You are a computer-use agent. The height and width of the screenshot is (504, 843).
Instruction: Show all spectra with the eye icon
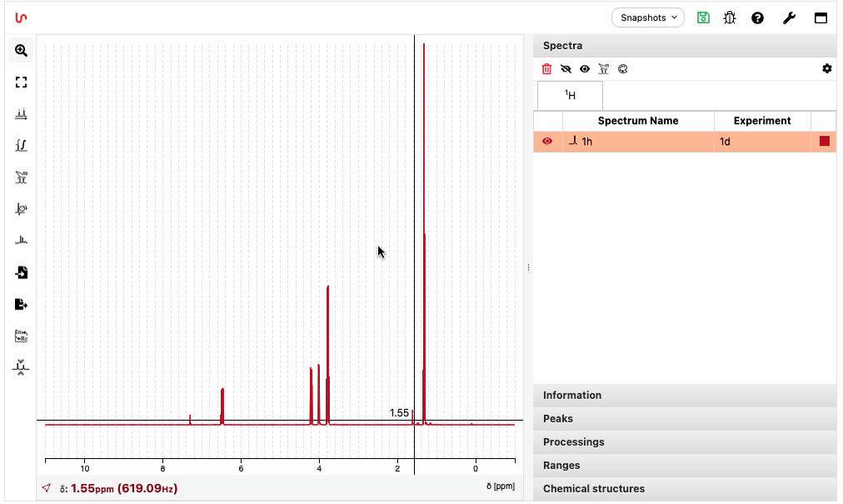(x=584, y=68)
